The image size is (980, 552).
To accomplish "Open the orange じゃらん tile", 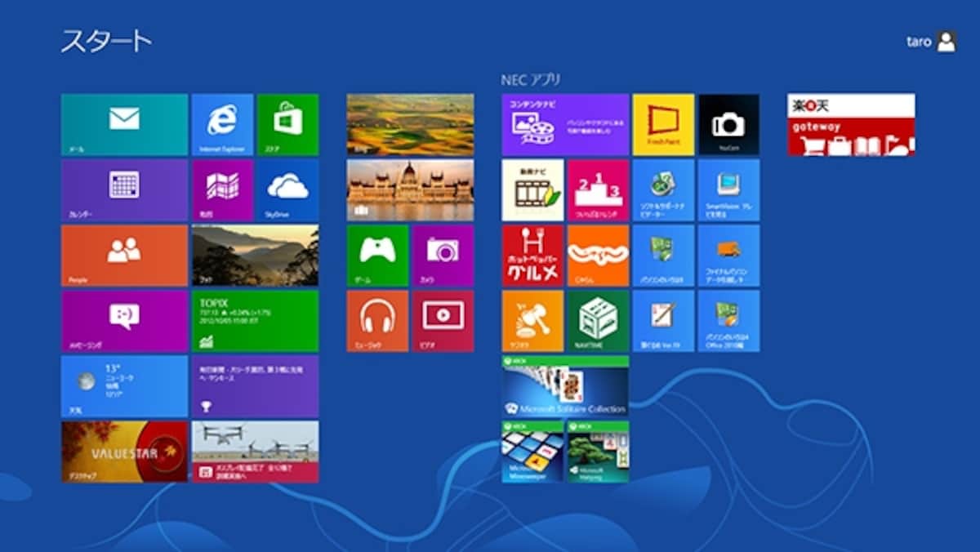I will click(598, 255).
